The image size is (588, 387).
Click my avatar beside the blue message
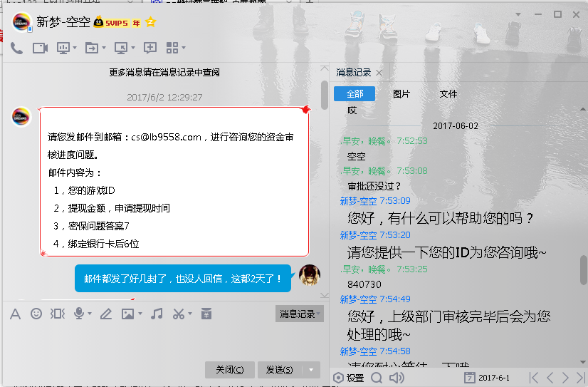(310, 275)
